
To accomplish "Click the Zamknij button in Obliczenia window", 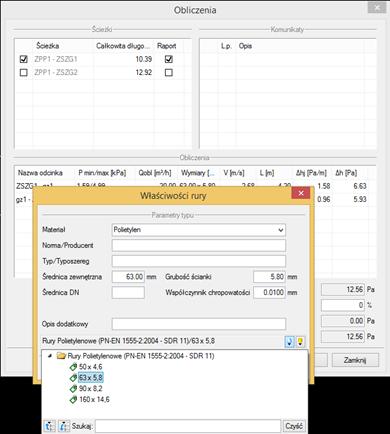I will click(355, 360).
